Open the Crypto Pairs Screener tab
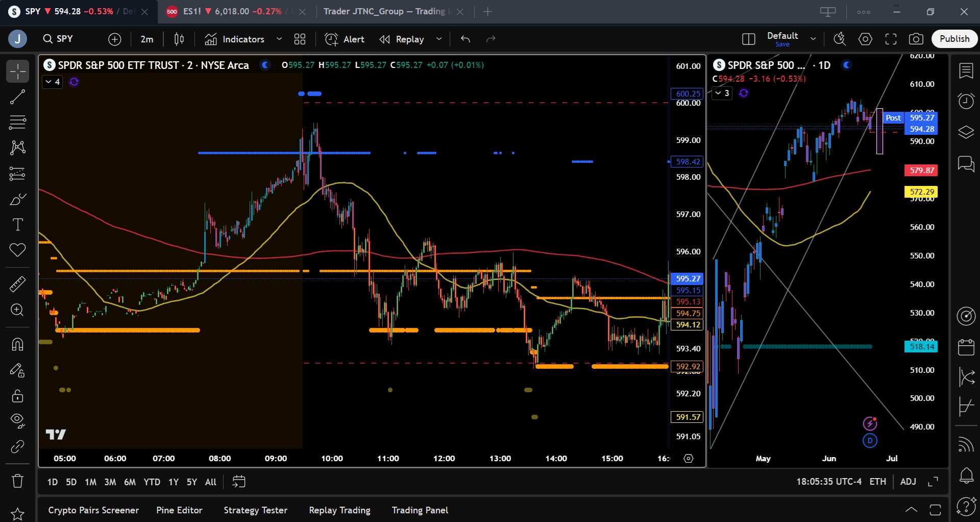980x522 pixels. (x=93, y=510)
